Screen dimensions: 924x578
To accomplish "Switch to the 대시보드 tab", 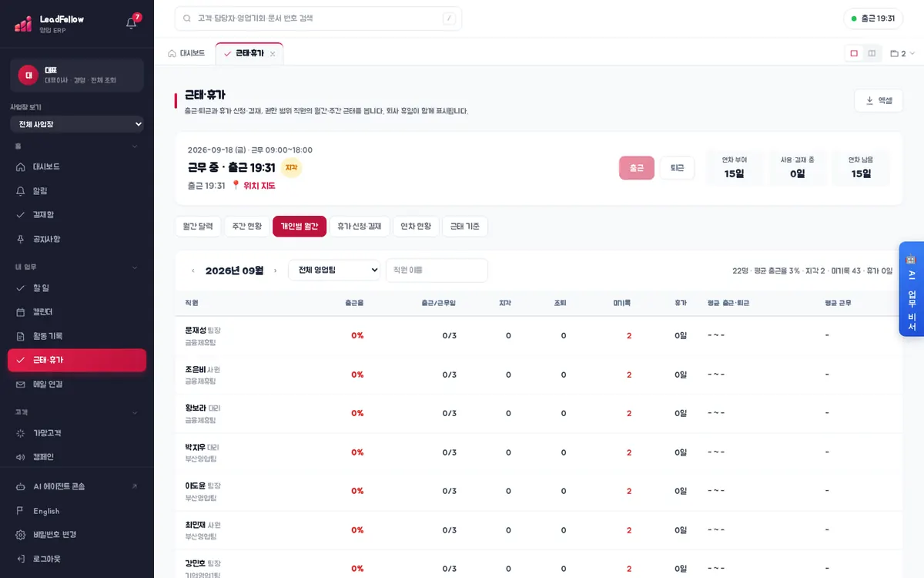I will (x=186, y=53).
